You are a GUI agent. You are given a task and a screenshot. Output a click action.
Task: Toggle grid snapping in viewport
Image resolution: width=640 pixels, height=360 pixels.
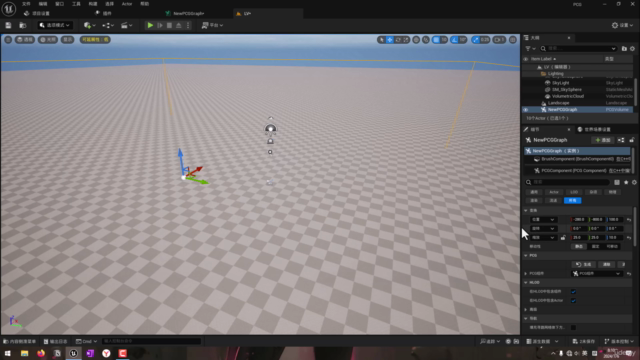coord(436,40)
